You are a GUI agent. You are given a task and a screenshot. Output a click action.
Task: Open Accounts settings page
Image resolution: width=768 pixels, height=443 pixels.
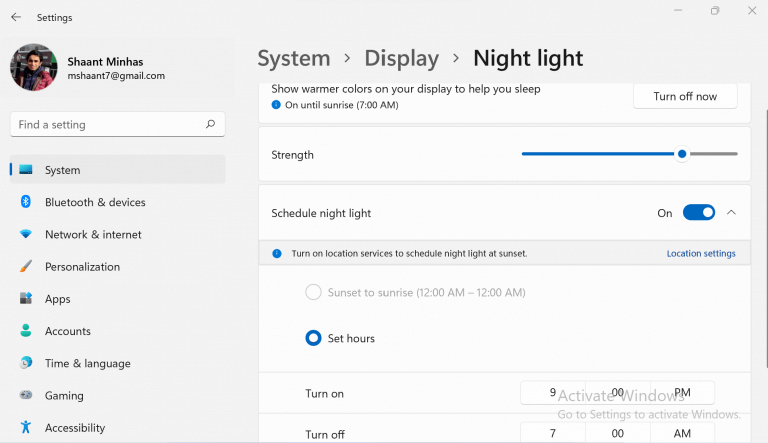67,331
